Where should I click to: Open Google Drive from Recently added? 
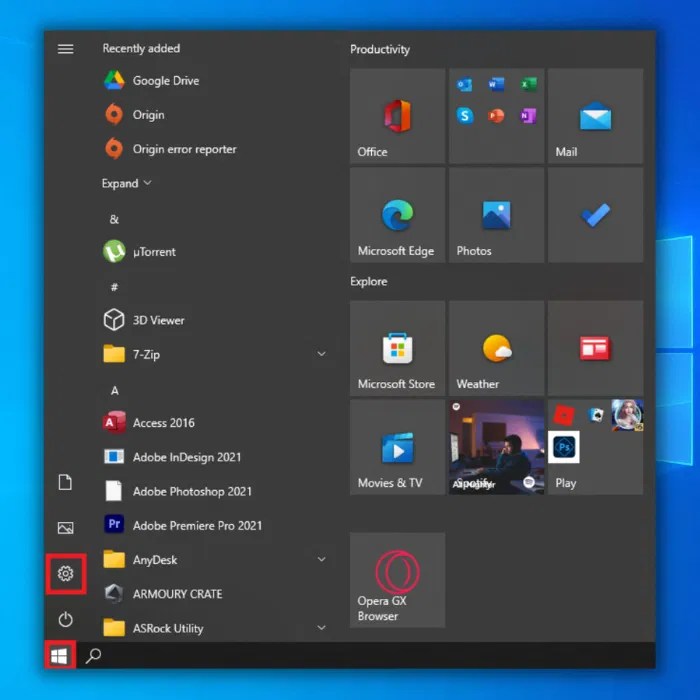tap(214, 81)
